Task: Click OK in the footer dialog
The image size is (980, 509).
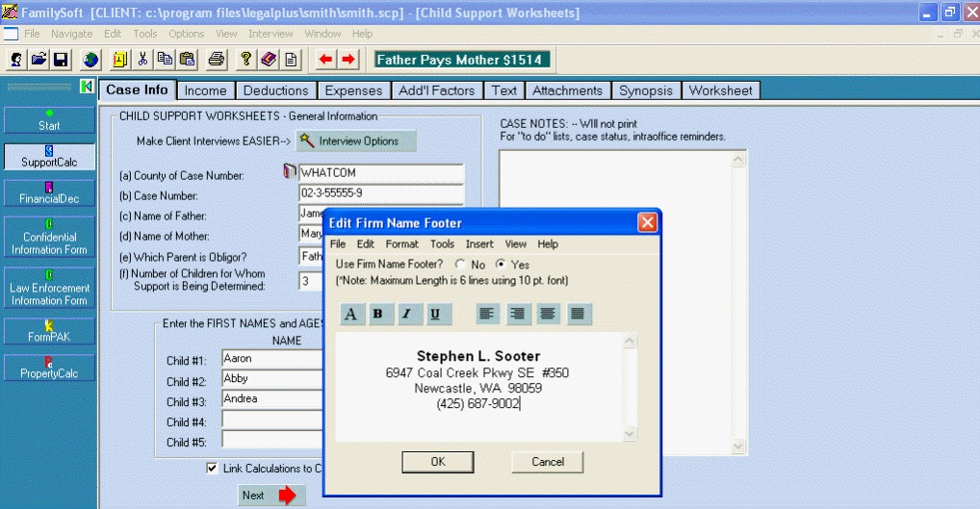Action: (x=438, y=462)
